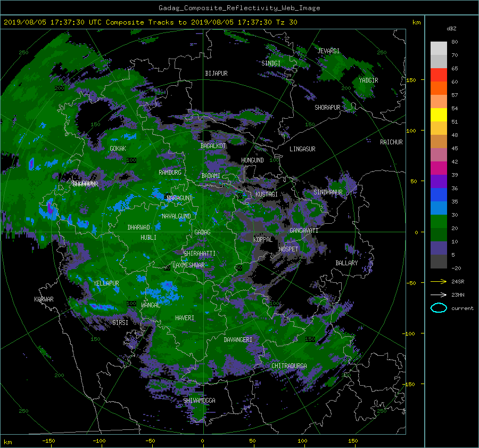Click the BALLARY city label
The height and width of the screenshot is (448, 479).
[x=346, y=263]
